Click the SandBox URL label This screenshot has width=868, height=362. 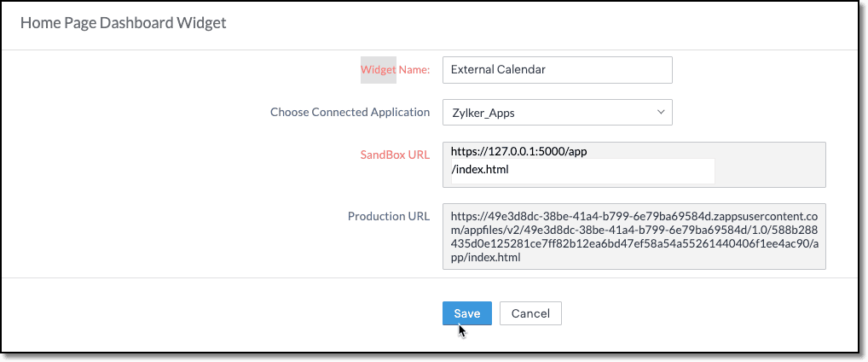(395, 155)
